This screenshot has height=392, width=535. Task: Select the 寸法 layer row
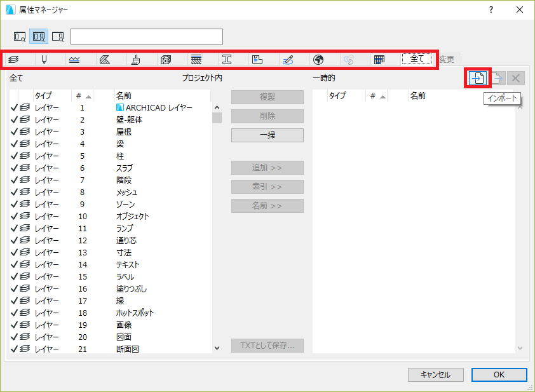110,253
